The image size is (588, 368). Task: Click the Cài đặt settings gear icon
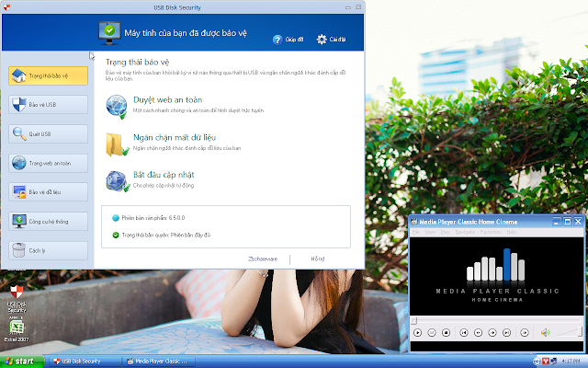pos(322,39)
